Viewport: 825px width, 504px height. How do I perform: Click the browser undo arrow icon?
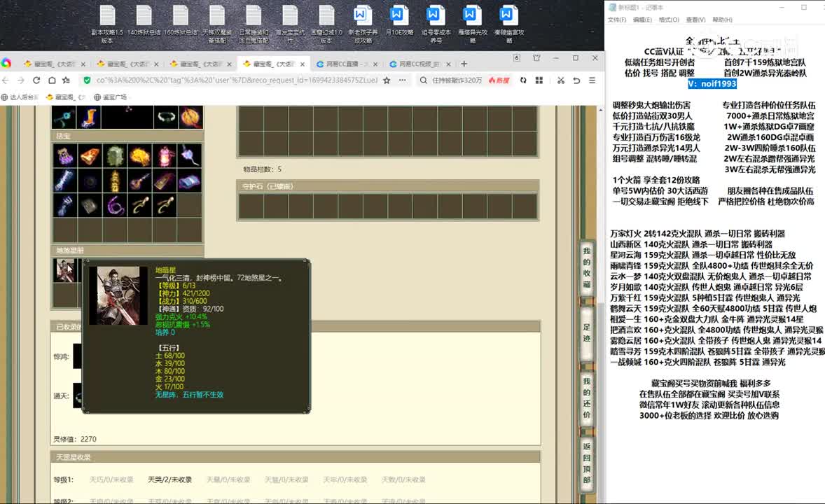click(x=576, y=80)
